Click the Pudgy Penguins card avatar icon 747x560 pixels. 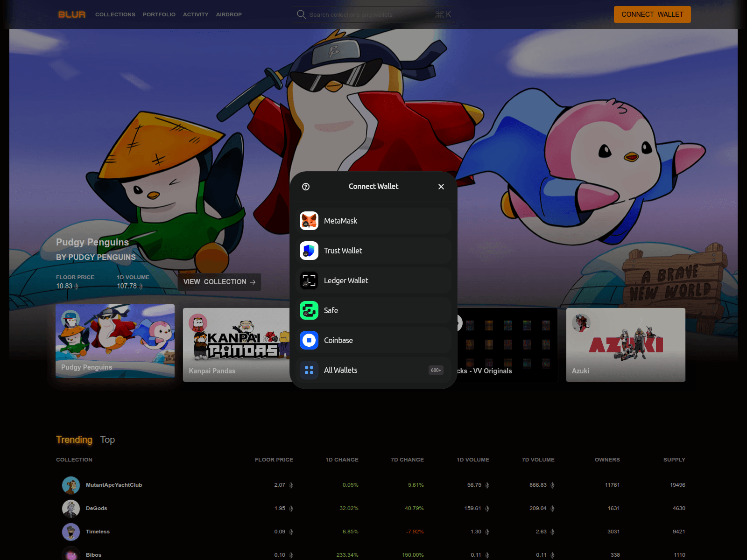pyautogui.click(x=70, y=320)
